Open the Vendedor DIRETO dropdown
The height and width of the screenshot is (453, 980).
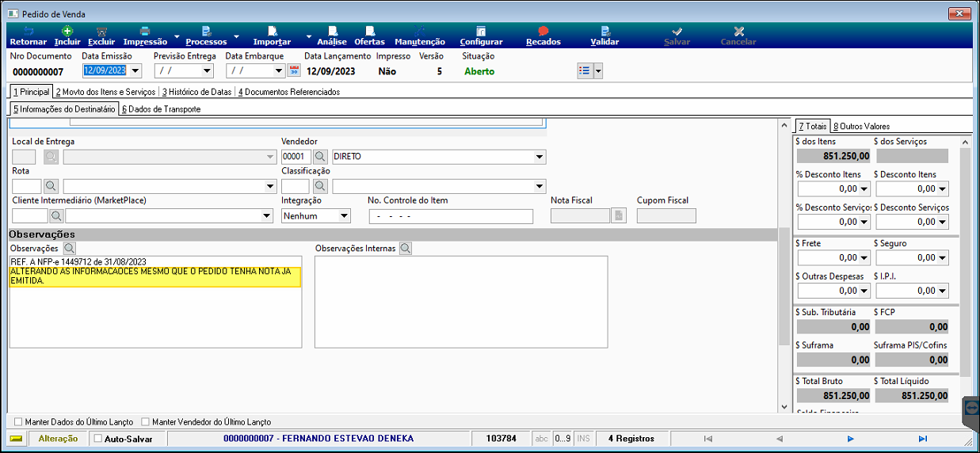[540, 157]
